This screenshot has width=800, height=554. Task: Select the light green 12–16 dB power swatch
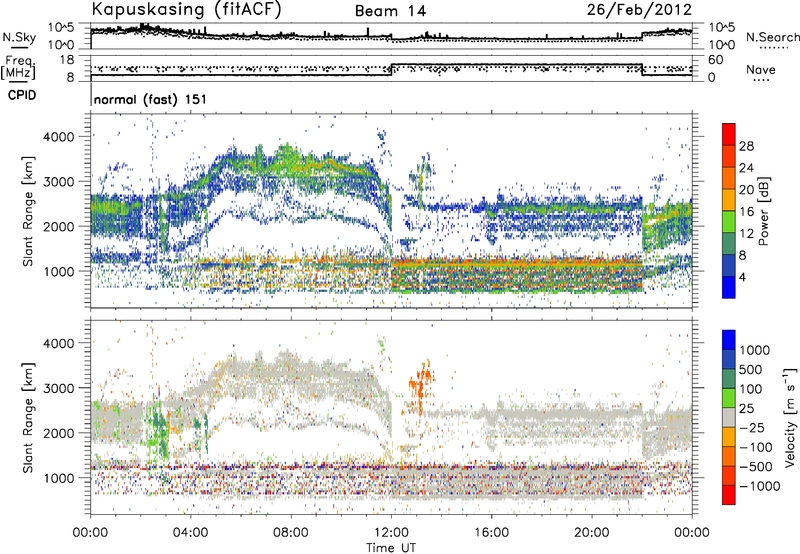[x=729, y=222]
